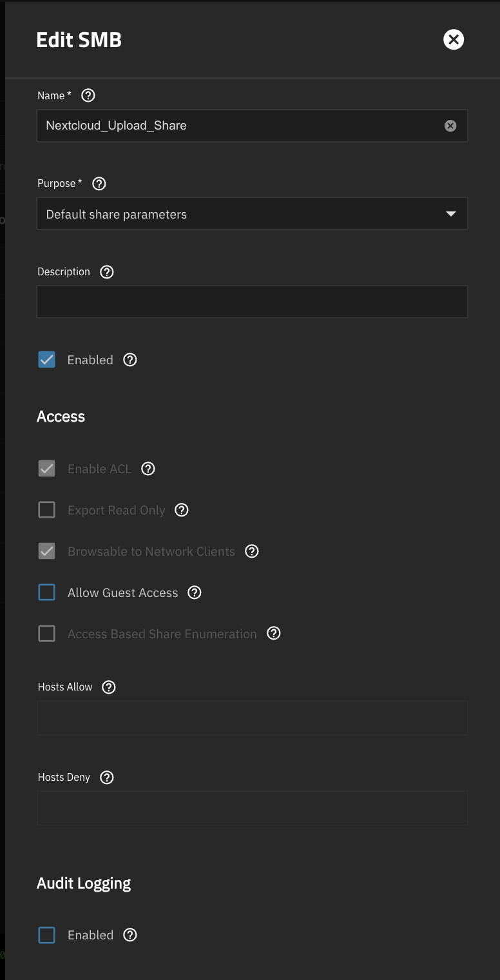Uncheck the share Enabled checkbox
The image size is (500, 980).
tap(46, 360)
